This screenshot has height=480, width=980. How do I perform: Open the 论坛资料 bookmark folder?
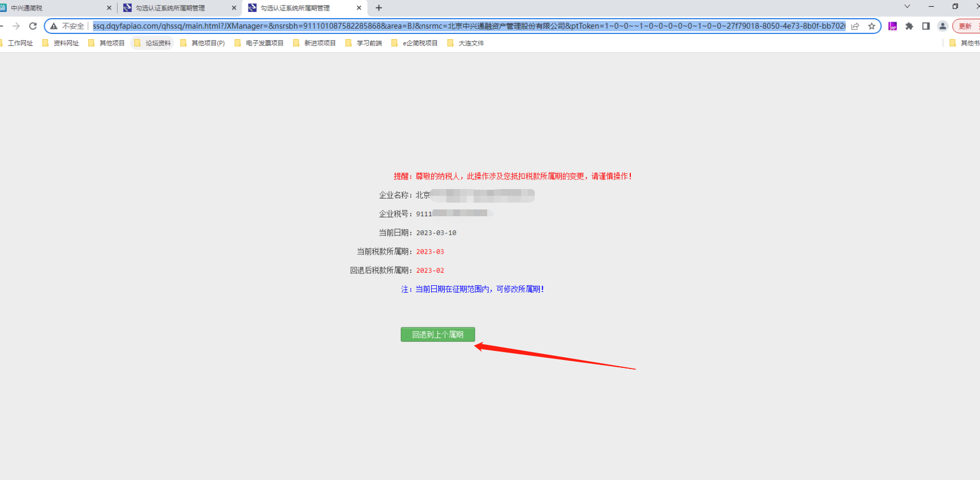coord(152,43)
